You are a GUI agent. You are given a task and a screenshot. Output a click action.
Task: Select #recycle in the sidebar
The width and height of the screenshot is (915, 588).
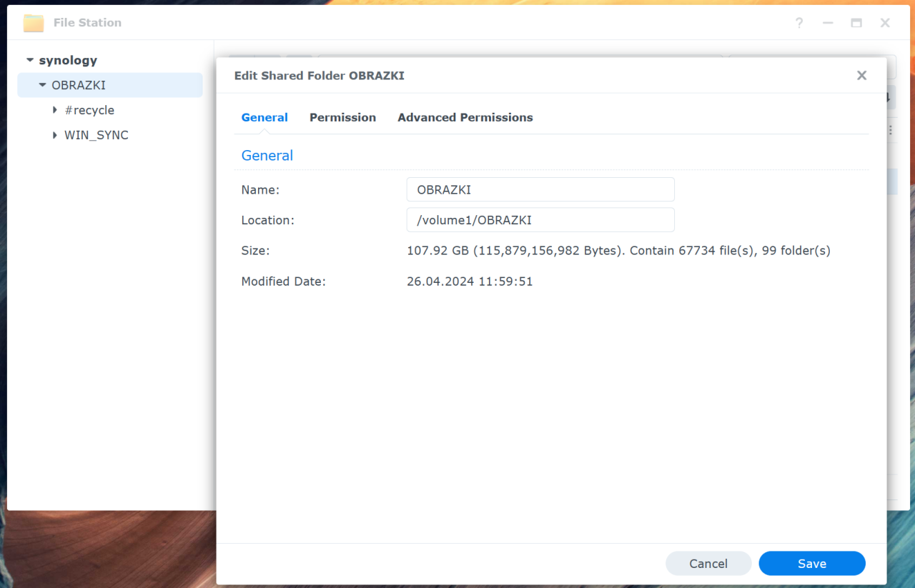tap(91, 110)
